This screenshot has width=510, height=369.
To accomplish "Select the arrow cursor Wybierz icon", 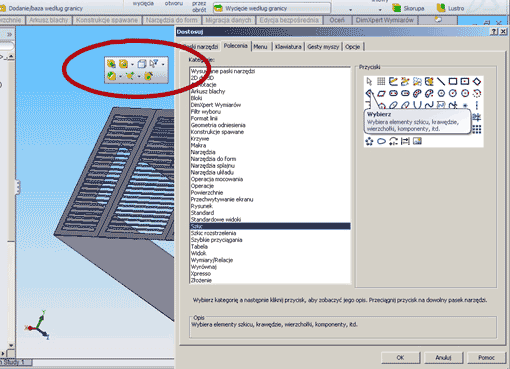I will [x=369, y=81].
